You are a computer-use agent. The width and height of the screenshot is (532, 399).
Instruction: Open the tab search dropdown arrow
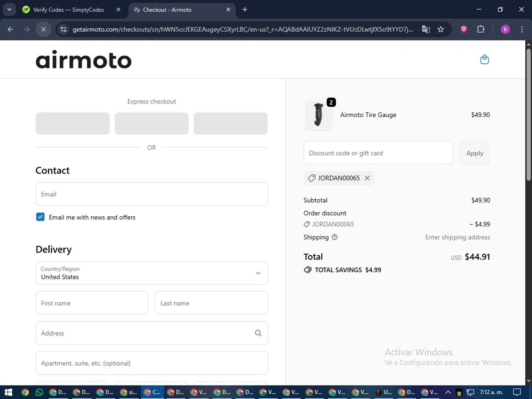pos(10,10)
